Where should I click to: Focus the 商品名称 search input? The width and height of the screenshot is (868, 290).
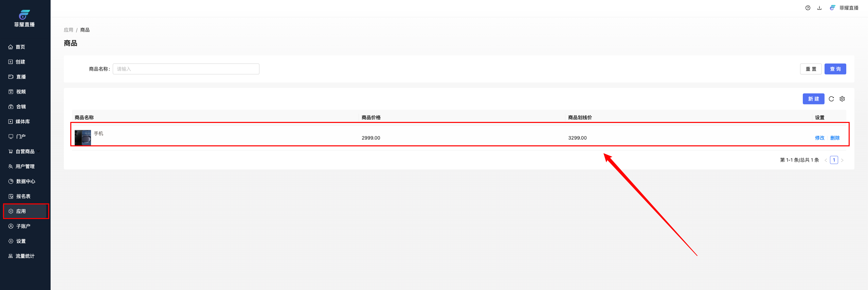click(x=186, y=69)
